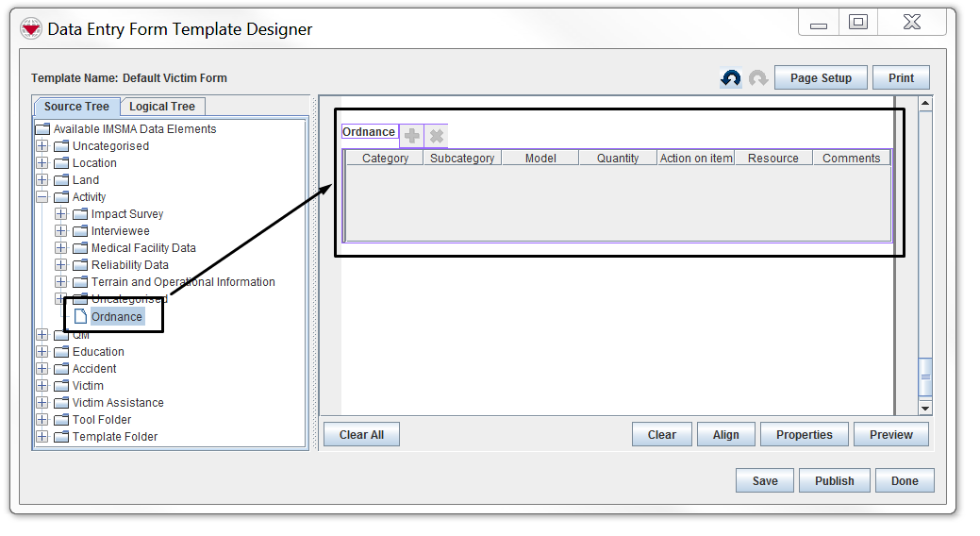980x536 pixels.
Task: Click the Victim Assistance folder icon
Action: click(61, 403)
